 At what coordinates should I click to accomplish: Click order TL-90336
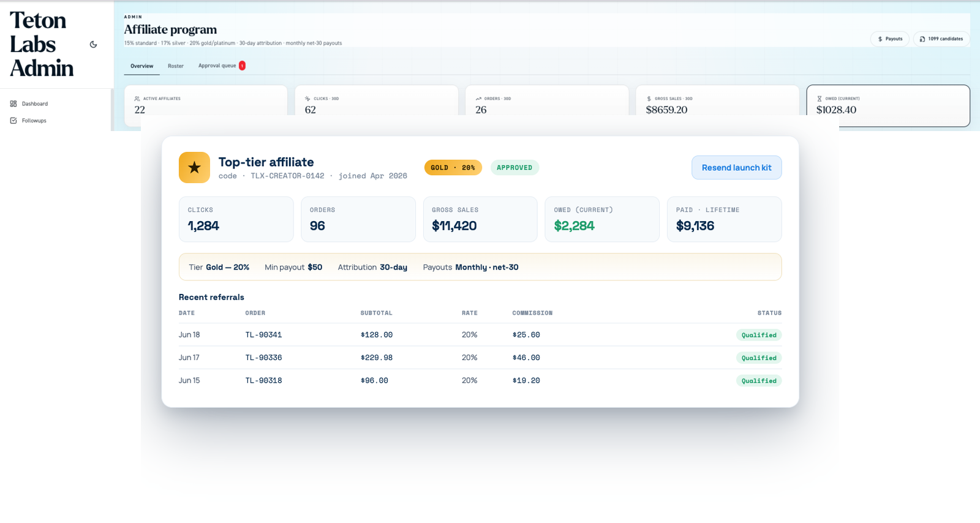point(263,358)
